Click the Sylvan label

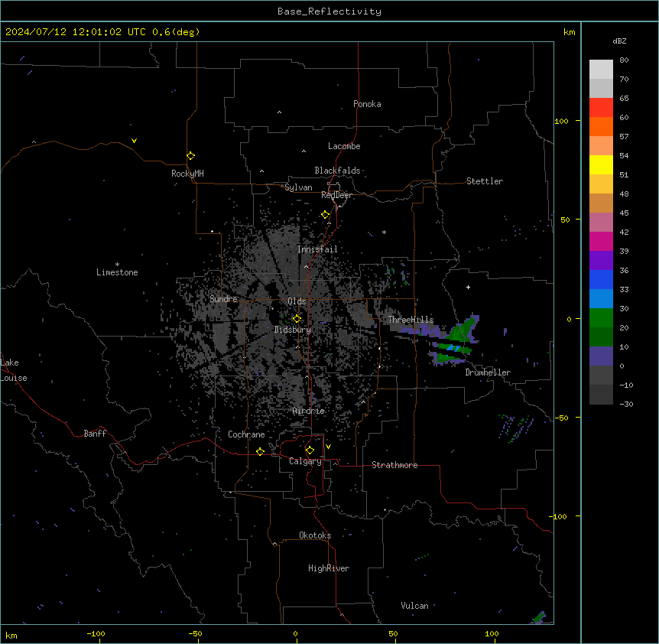point(298,187)
